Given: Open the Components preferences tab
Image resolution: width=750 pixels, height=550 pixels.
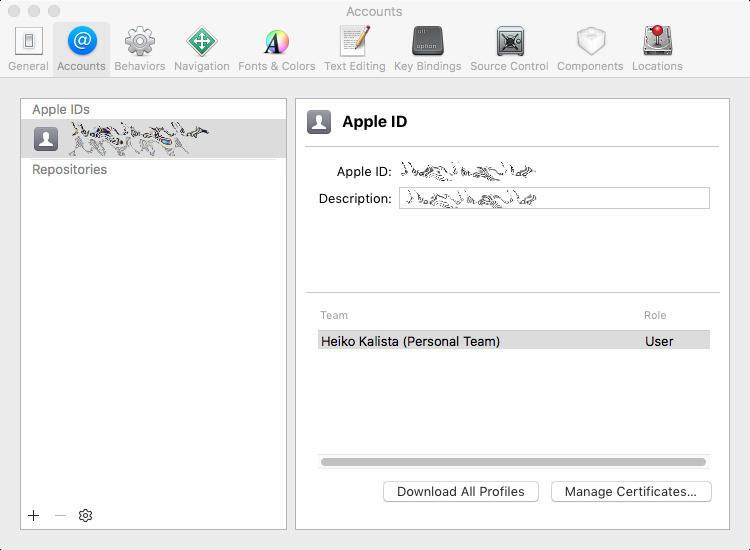Looking at the screenshot, I should point(590,49).
